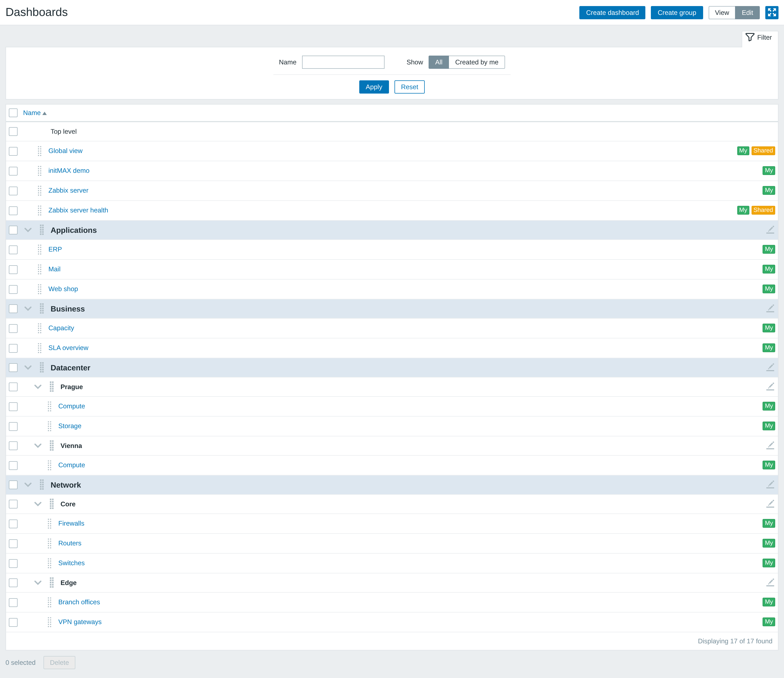The height and width of the screenshot is (678, 784).
Task: Collapse the Network group chevron
Action: tap(28, 485)
